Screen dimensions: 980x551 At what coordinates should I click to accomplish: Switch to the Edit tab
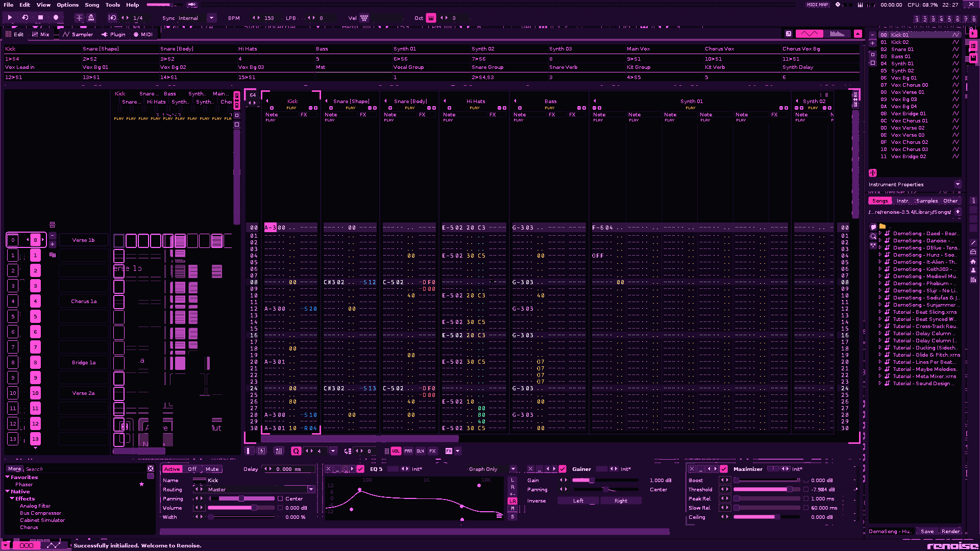point(15,34)
